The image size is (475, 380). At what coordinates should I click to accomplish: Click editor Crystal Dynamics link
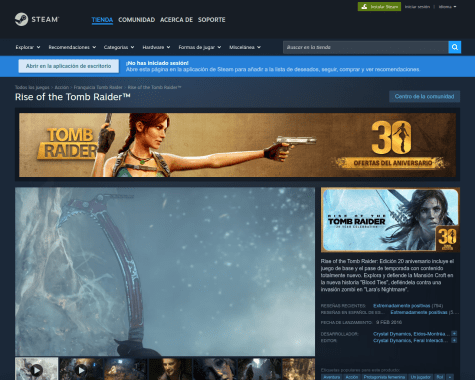click(x=392, y=340)
